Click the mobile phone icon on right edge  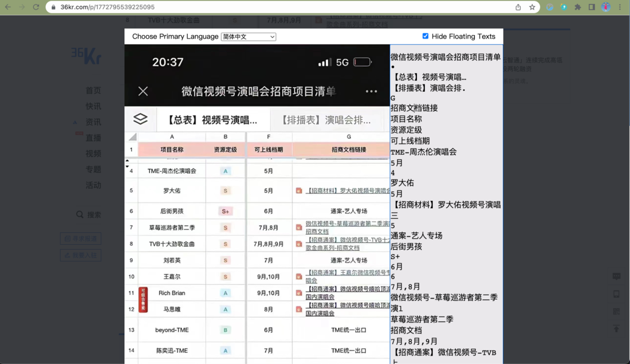click(616, 294)
